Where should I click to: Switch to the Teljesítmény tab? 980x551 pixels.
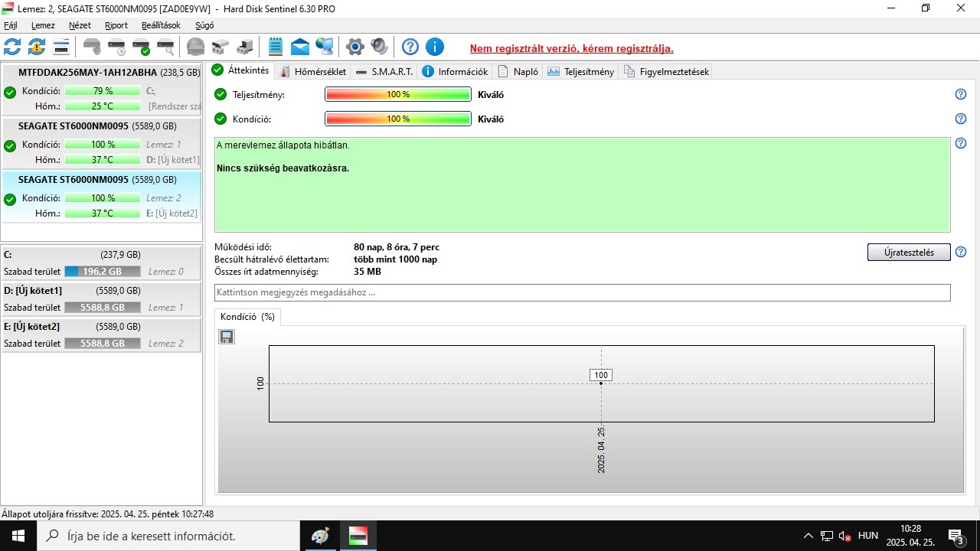[x=580, y=71]
